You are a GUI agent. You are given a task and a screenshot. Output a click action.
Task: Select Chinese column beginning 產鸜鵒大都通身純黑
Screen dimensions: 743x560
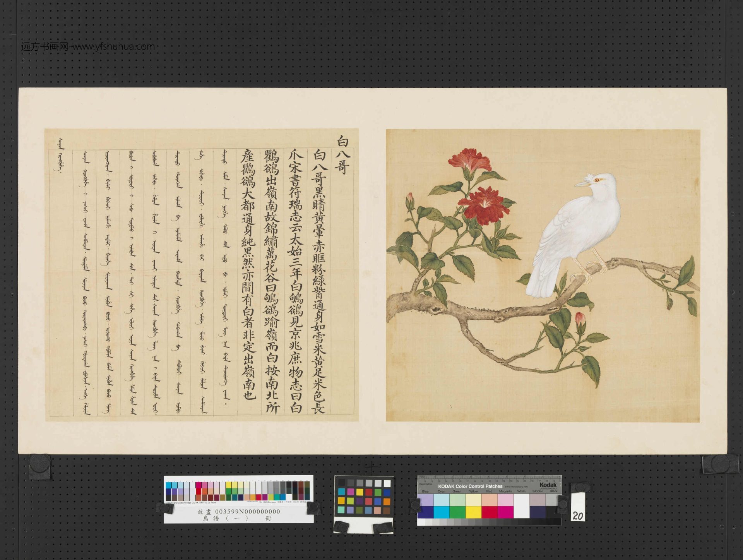click(x=248, y=275)
